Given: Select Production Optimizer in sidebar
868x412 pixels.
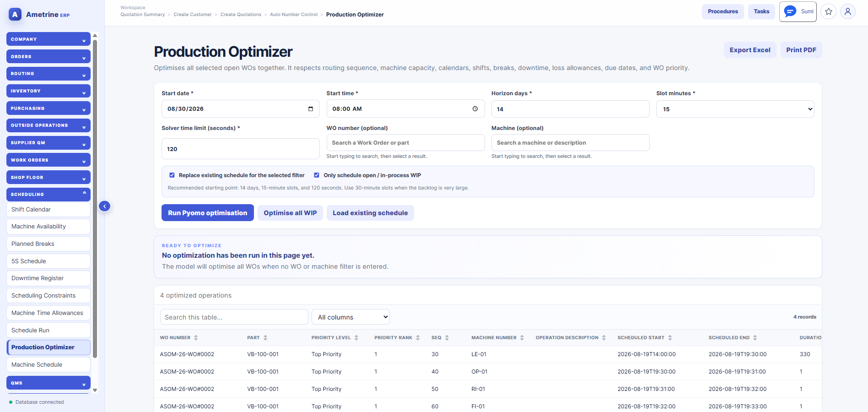Looking at the screenshot, I should click(49, 347).
